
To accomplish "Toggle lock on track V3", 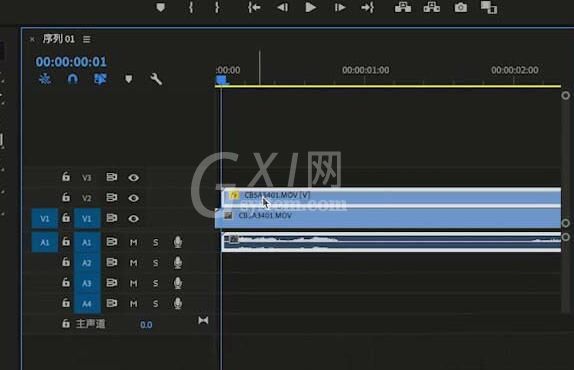I will (66, 177).
